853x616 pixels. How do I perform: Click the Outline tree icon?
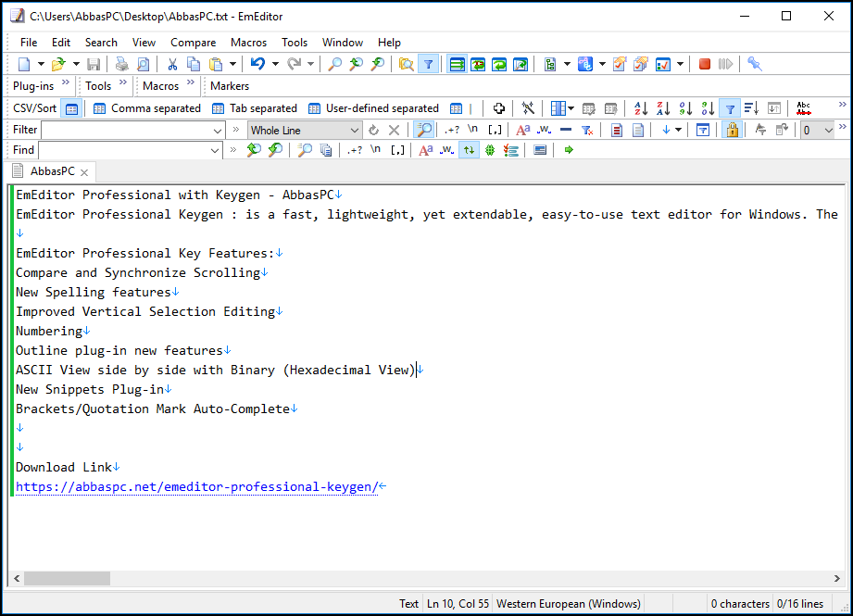[550, 64]
